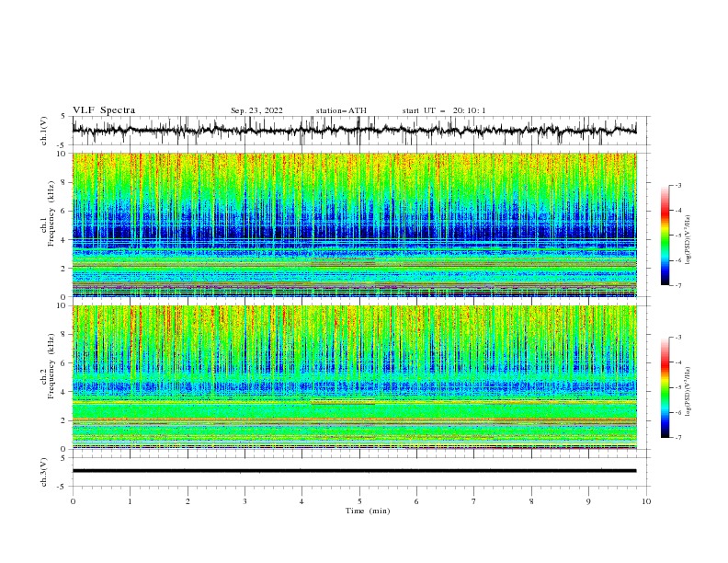Click the 'Time (min)' axis label

pyautogui.click(x=368, y=511)
